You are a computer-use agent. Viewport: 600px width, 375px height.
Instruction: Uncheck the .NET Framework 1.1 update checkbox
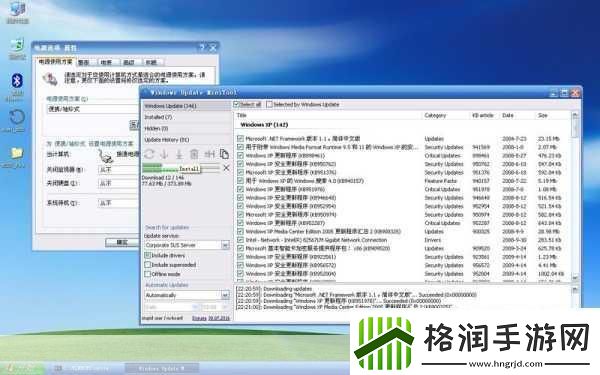tap(240, 139)
